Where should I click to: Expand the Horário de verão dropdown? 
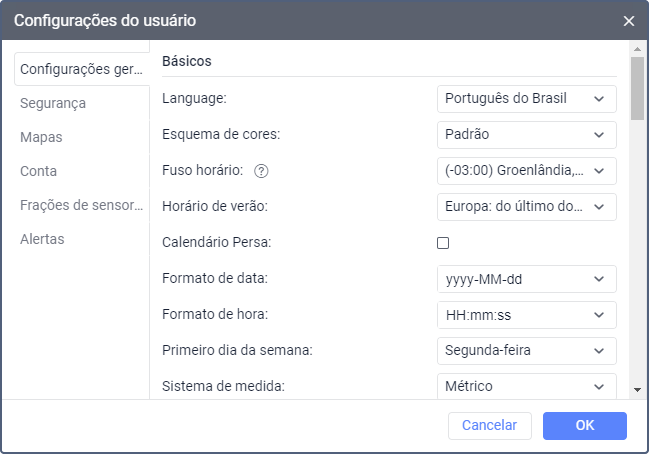click(526, 206)
